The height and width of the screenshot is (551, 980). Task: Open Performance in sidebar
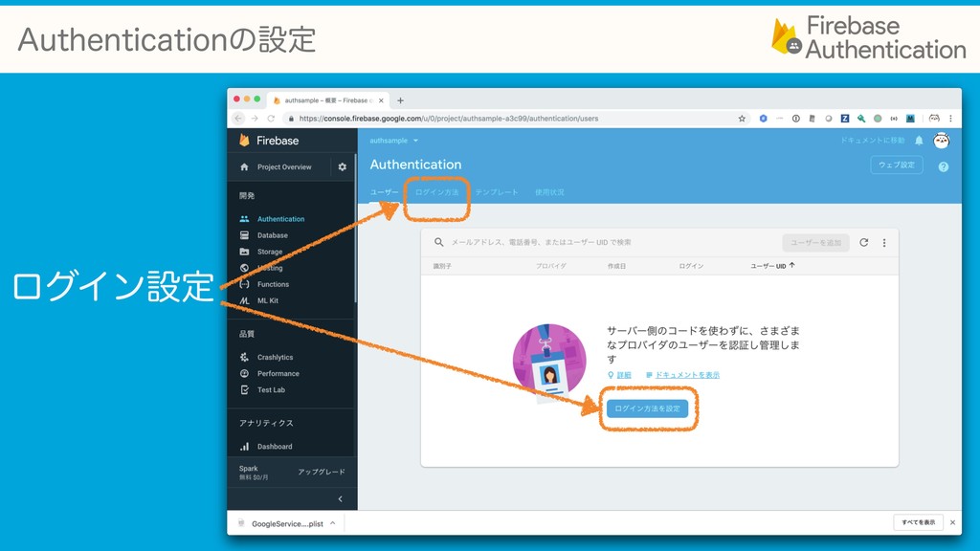tap(278, 374)
